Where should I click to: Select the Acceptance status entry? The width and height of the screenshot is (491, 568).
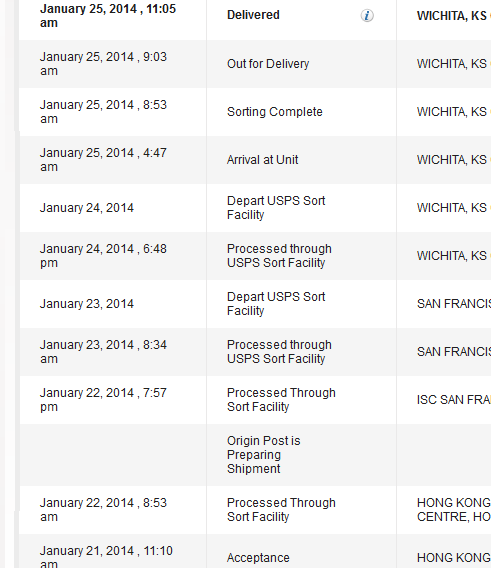pos(258,558)
